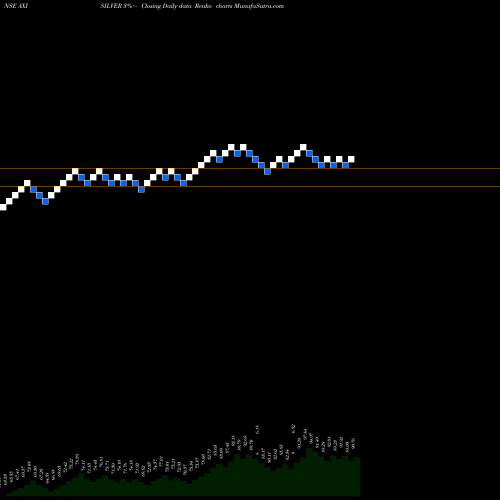Click the "charts MunafaSutra.com" title text
The image size is (500, 500).
(250, 6)
